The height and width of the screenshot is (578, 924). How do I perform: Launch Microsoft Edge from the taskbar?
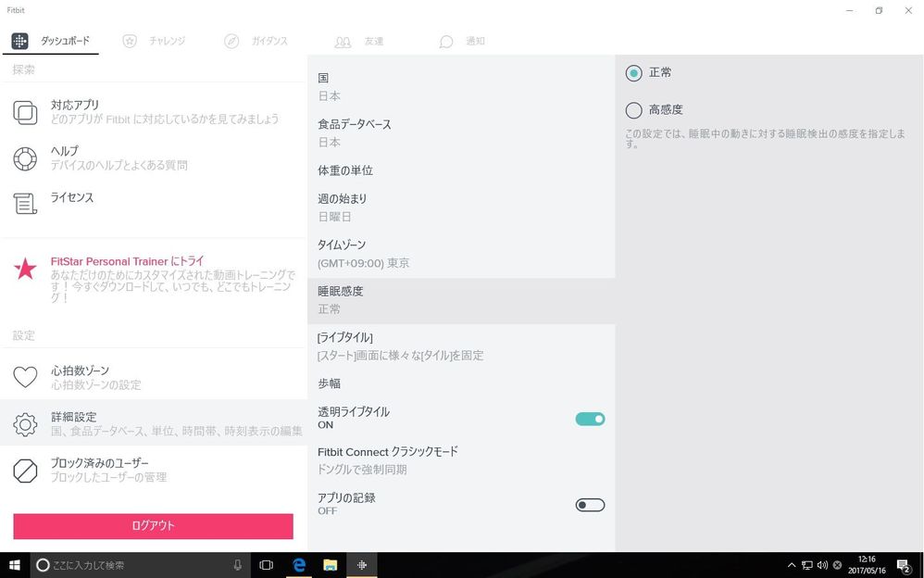[x=299, y=565]
